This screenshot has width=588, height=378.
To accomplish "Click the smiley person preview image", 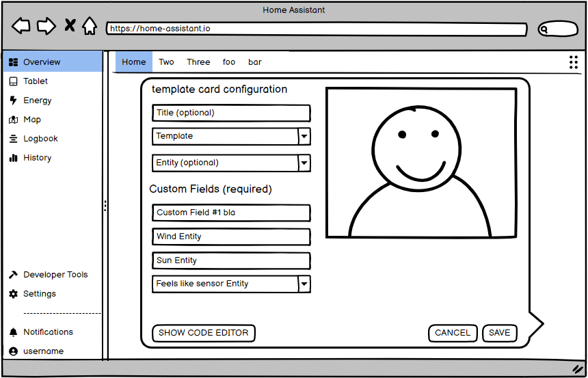I will (421, 163).
